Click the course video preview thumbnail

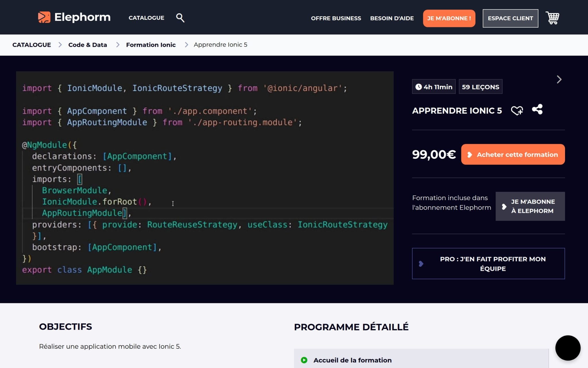(x=205, y=178)
